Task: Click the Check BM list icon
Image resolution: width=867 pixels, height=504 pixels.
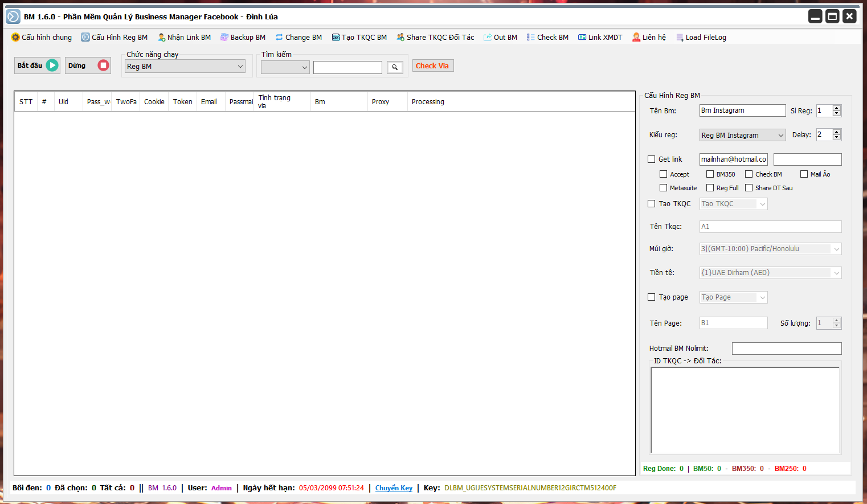Action: [x=531, y=37]
